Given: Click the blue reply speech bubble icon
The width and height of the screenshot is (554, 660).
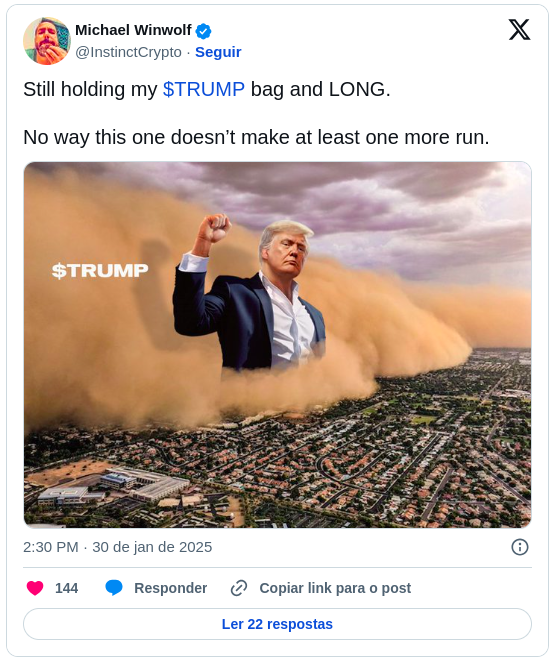Looking at the screenshot, I should click(114, 588).
